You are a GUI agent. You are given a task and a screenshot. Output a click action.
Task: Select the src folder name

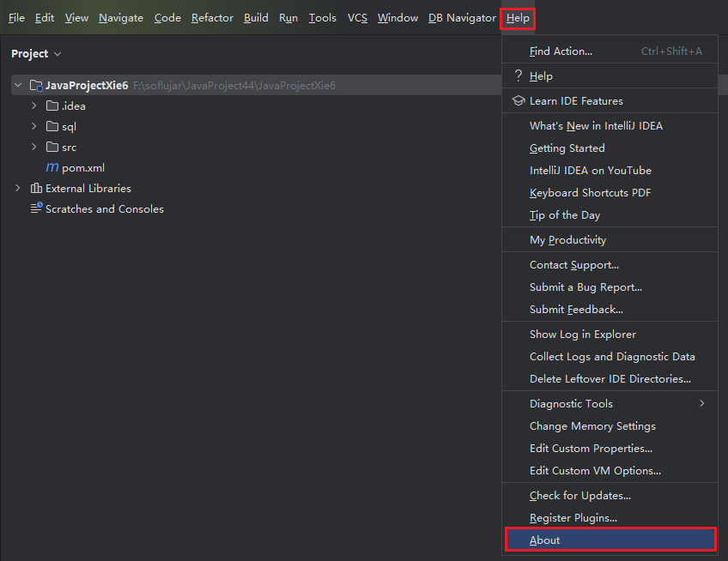coord(70,148)
